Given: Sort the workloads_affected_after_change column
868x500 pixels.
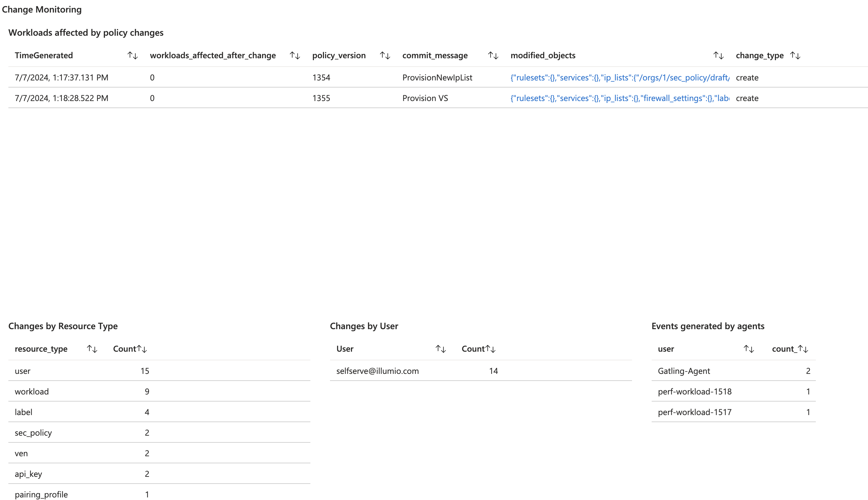Looking at the screenshot, I should point(295,55).
